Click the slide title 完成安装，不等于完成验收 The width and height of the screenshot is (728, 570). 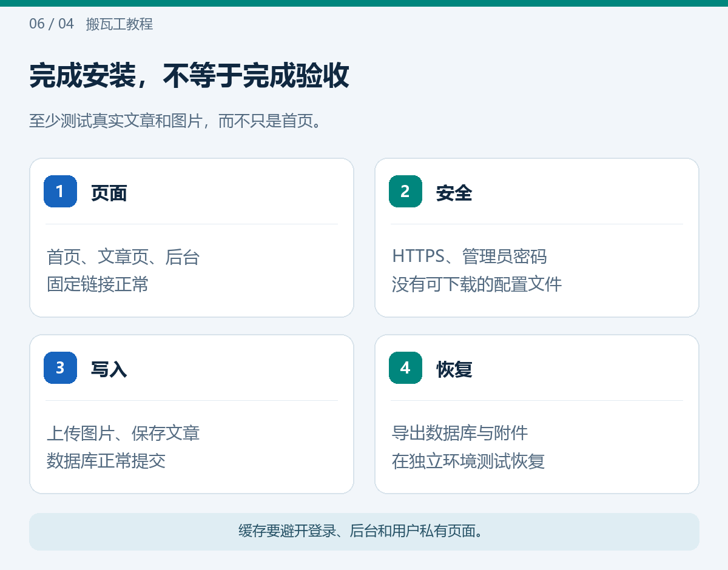[x=189, y=76]
